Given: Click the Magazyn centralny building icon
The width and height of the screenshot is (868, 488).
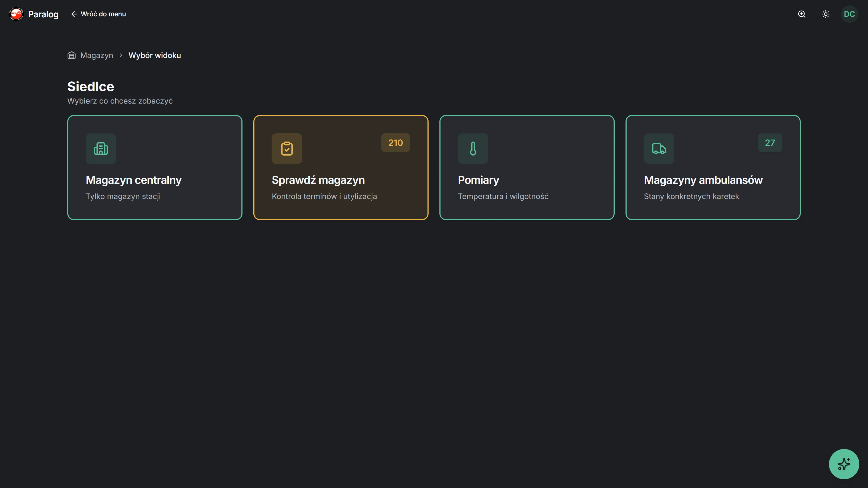Looking at the screenshot, I should pyautogui.click(x=101, y=149).
